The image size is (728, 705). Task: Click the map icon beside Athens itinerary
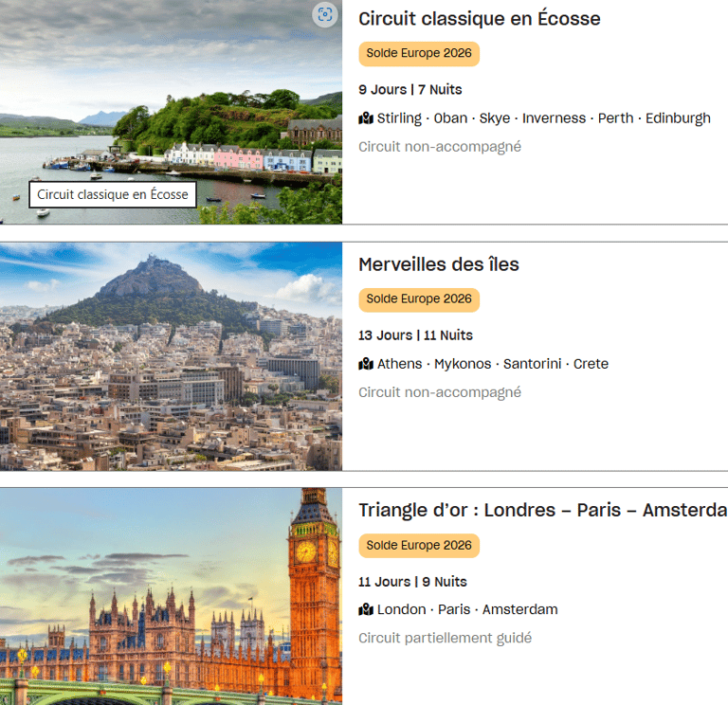coord(366,364)
